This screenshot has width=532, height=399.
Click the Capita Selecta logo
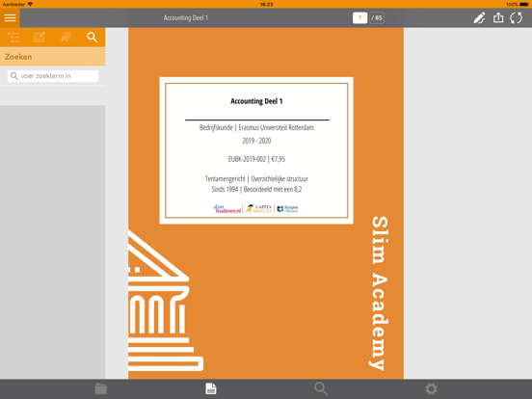pos(258,209)
